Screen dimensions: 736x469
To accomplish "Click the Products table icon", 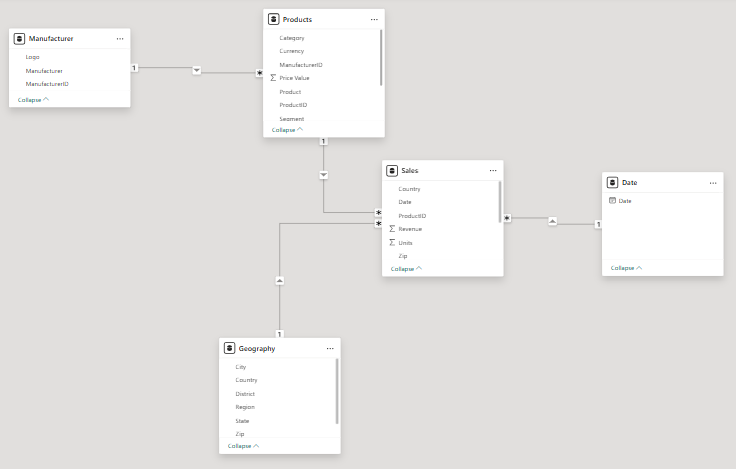I will 274,19.
